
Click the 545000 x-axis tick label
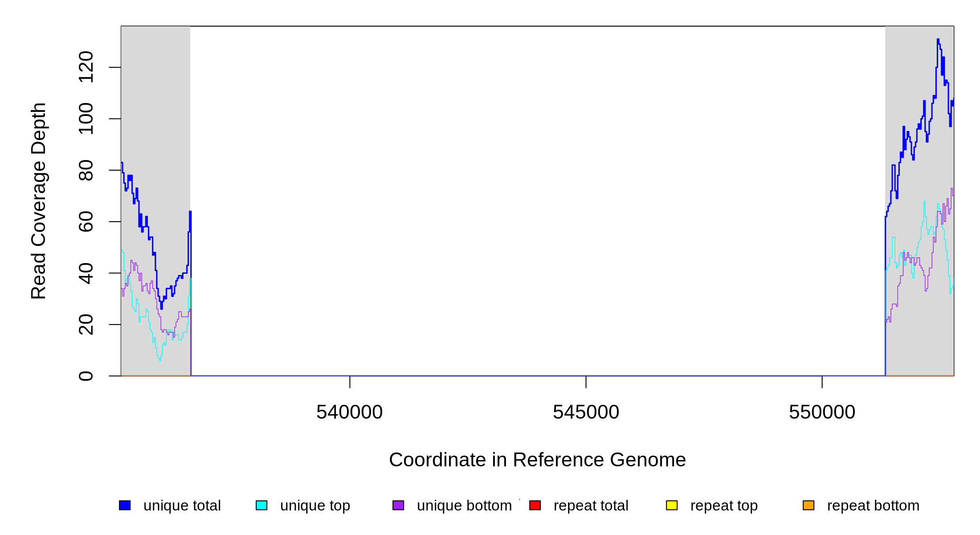(x=586, y=412)
